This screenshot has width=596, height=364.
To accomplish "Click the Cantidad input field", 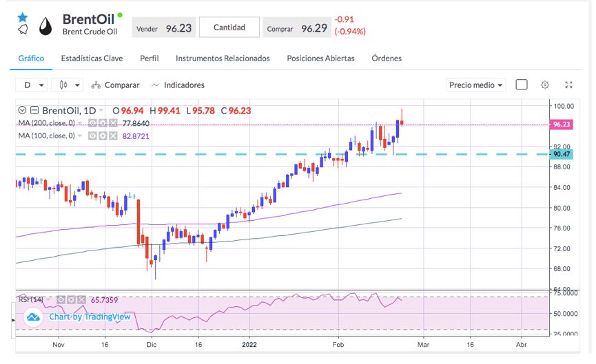I will point(229,28).
